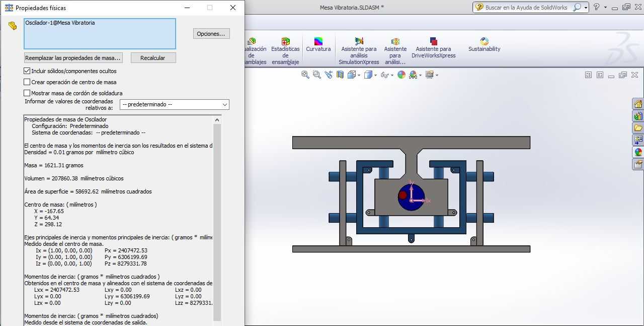Launch Asistente para DriveWorksXpress
Viewport: 644px width, 326px height.
pyautogui.click(x=434, y=48)
